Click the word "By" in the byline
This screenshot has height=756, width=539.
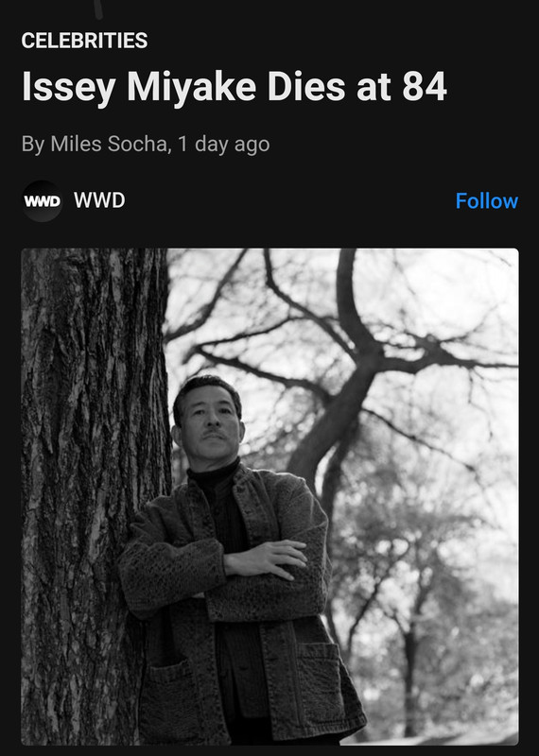click(x=33, y=145)
